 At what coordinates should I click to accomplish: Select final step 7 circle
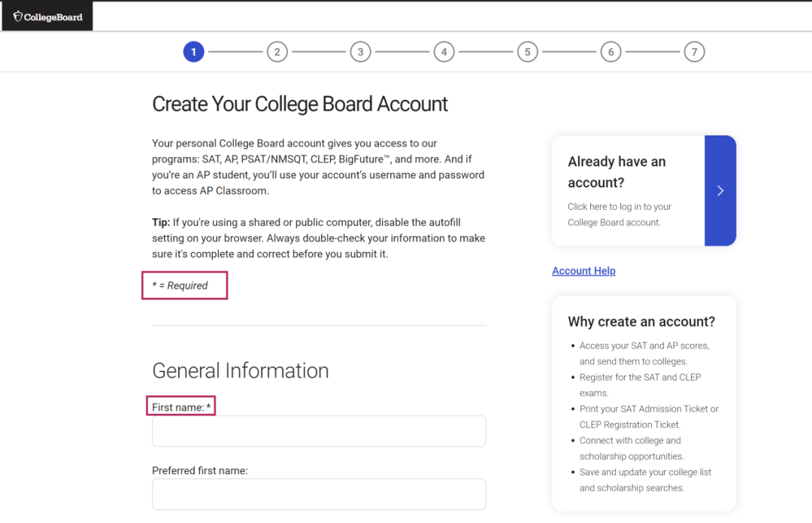[694, 52]
